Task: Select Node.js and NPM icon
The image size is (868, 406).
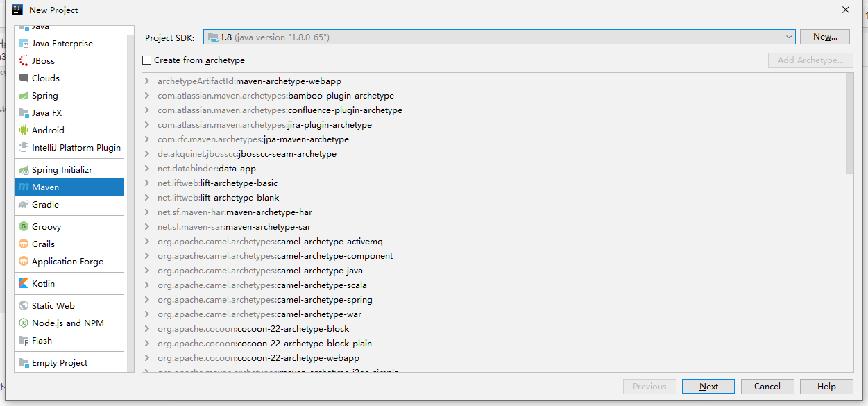Action: 24,323
